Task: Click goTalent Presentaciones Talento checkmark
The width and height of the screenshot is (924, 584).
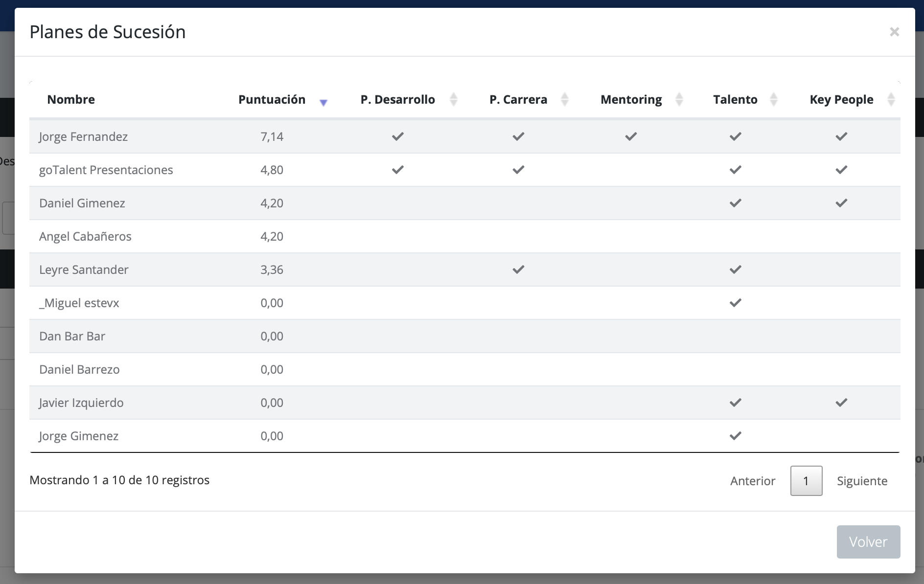Action: [x=735, y=170]
